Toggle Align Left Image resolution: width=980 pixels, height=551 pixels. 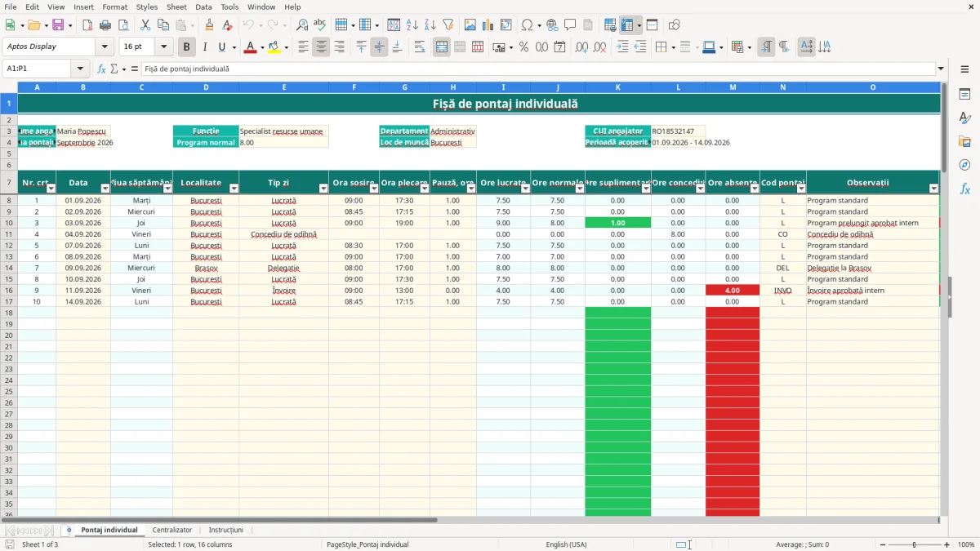[x=303, y=47]
